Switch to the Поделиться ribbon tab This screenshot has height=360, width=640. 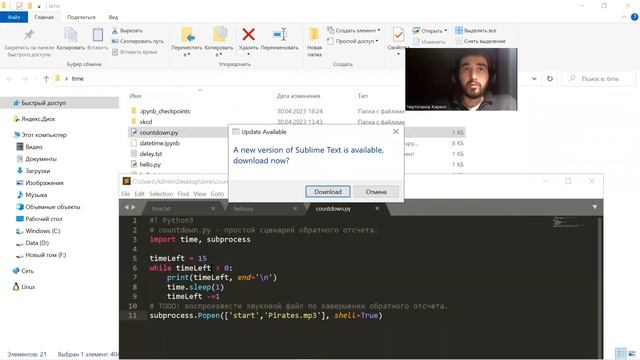[81, 17]
